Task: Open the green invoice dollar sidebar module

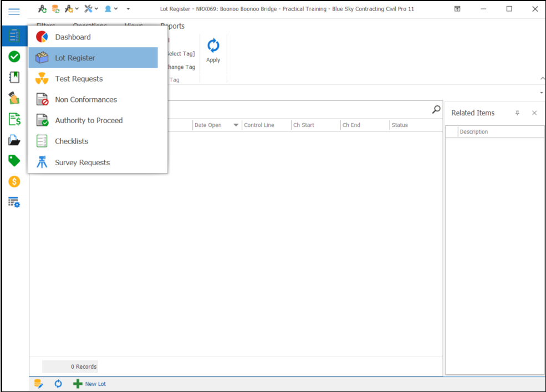Action: pyautogui.click(x=14, y=119)
